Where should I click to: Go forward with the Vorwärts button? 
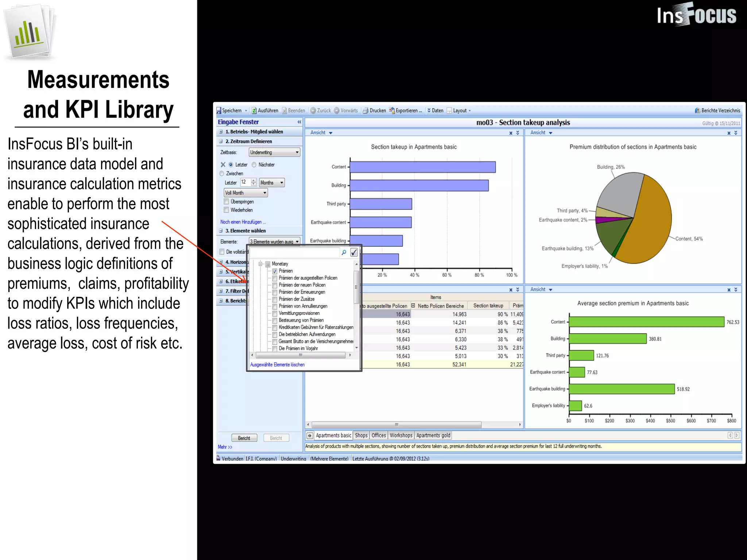[346, 110]
